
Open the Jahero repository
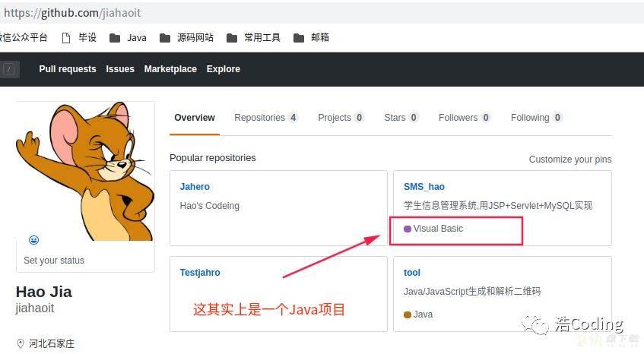pyautogui.click(x=195, y=187)
